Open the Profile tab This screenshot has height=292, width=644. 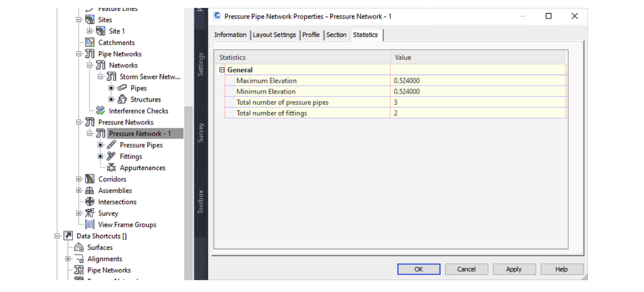click(x=311, y=35)
